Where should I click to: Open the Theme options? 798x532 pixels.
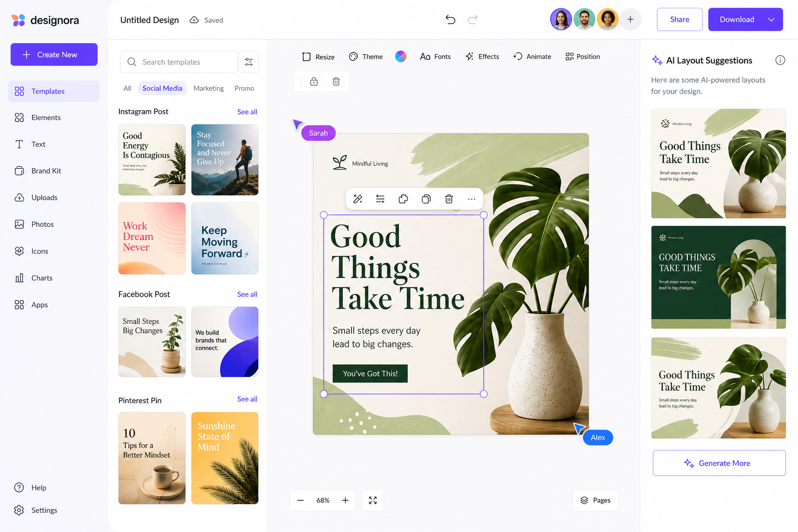(x=366, y=57)
